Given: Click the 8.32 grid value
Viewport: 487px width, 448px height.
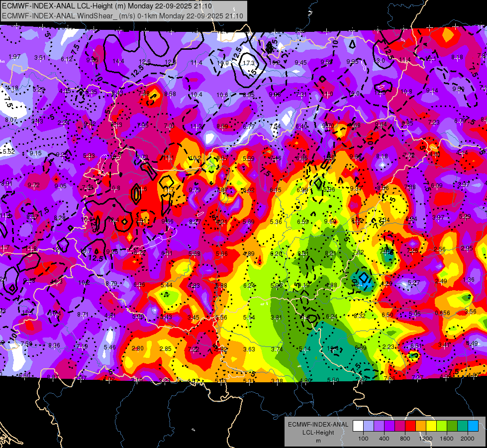Looking at the screenshot, I should tap(360, 316).
